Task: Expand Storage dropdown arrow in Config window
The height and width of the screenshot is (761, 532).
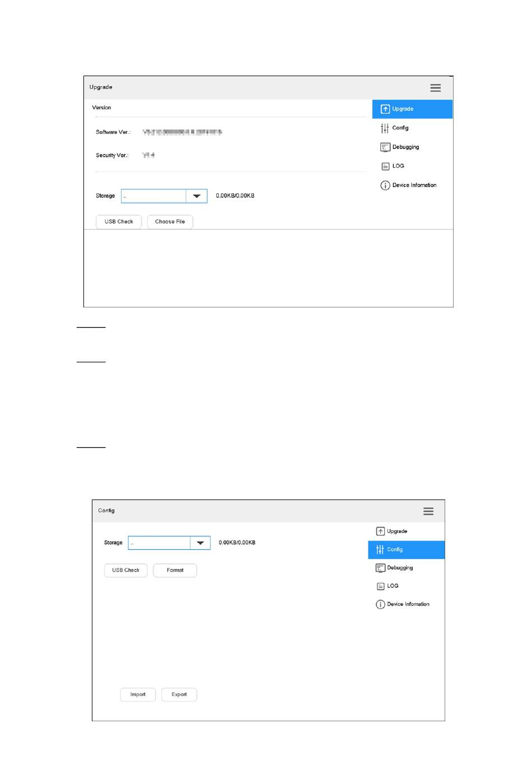Action: click(200, 543)
